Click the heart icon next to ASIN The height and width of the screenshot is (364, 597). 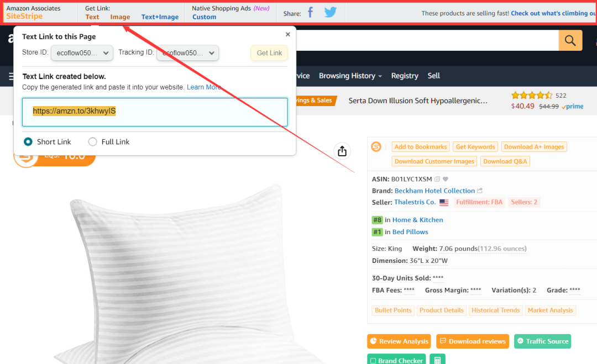coord(446,179)
